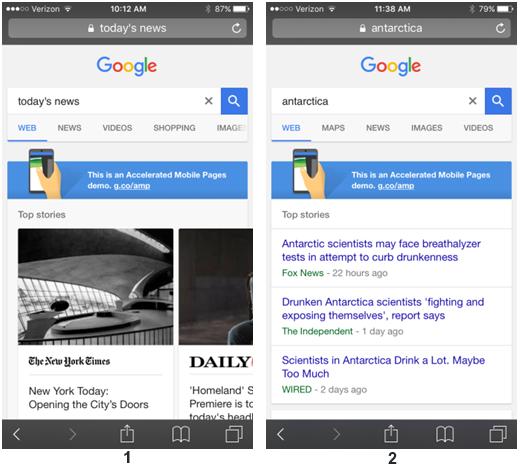Open tabs overview icon in left phone
The width and height of the screenshot is (521, 466).
point(234,434)
